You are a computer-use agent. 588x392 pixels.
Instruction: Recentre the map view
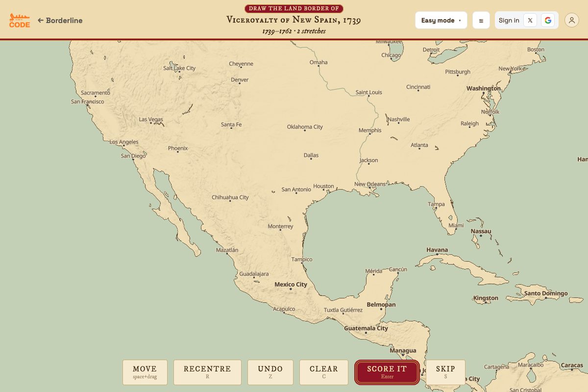click(x=207, y=372)
